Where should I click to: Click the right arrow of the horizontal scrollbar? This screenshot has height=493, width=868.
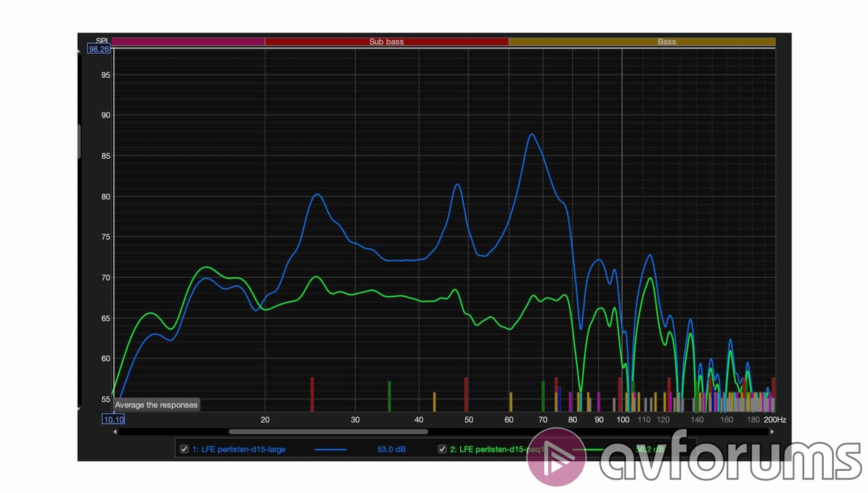(x=772, y=432)
